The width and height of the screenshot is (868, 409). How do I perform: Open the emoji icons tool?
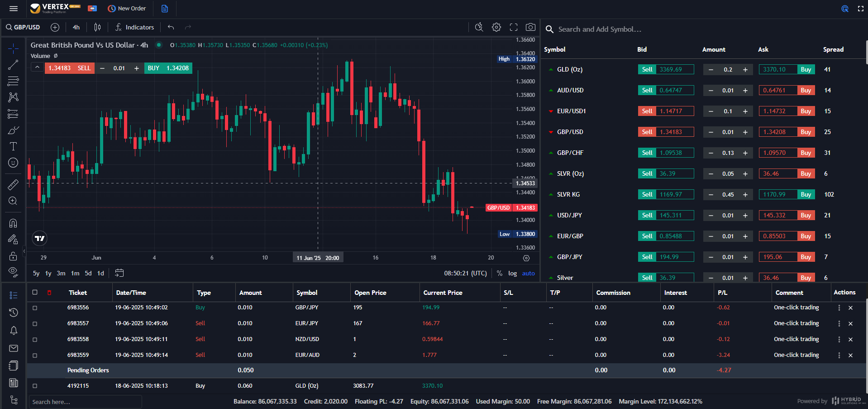pos(13,163)
